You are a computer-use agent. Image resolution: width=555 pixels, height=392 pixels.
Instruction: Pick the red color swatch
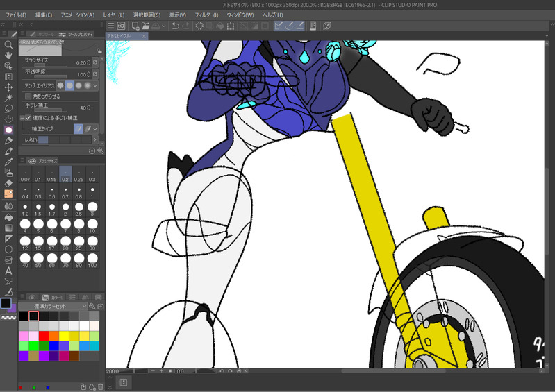coord(44,336)
